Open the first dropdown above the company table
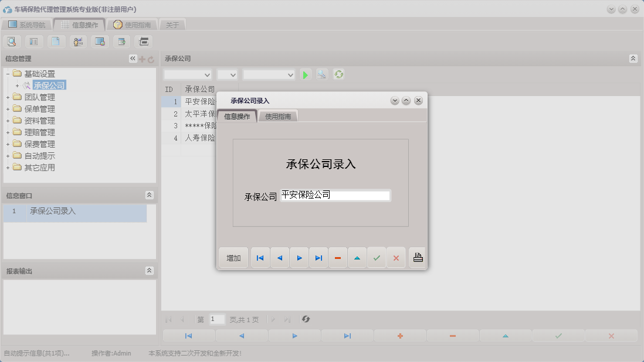 coord(187,74)
